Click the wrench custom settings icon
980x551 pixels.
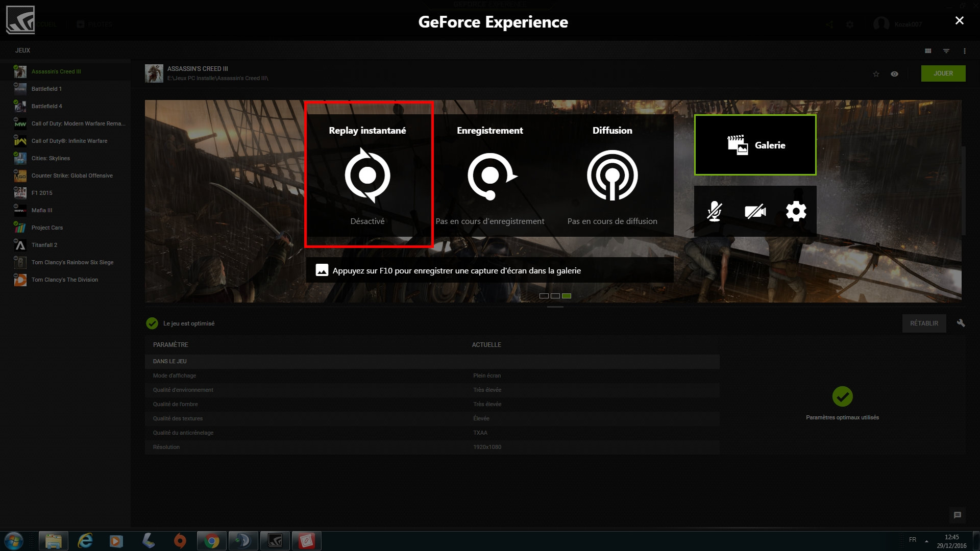(x=961, y=323)
